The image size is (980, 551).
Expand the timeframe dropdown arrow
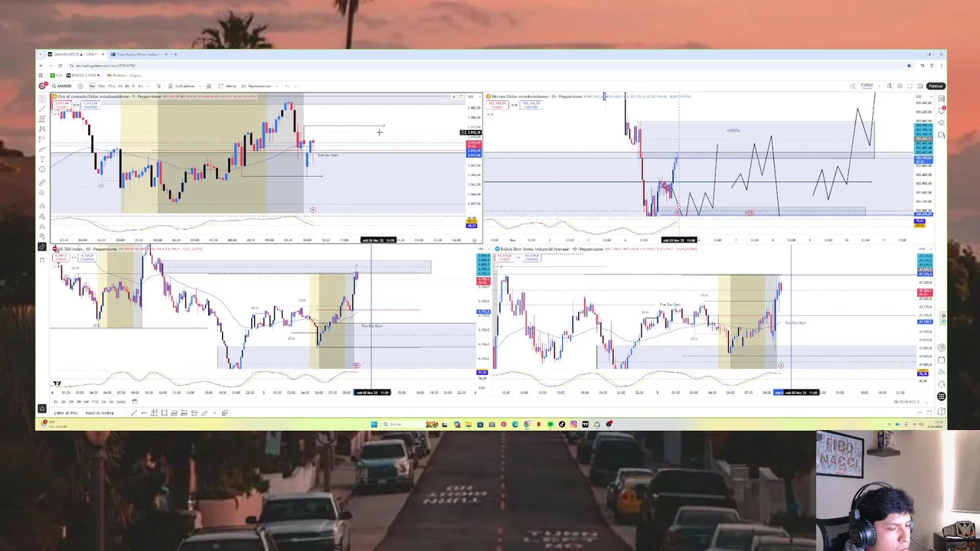(x=148, y=86)
